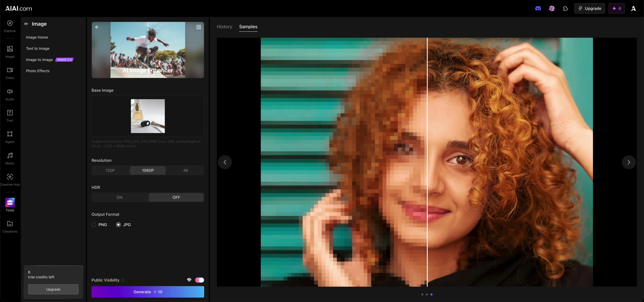Select the third carousel dot
The width and height of the screenshot is (644, 302).
431,294
